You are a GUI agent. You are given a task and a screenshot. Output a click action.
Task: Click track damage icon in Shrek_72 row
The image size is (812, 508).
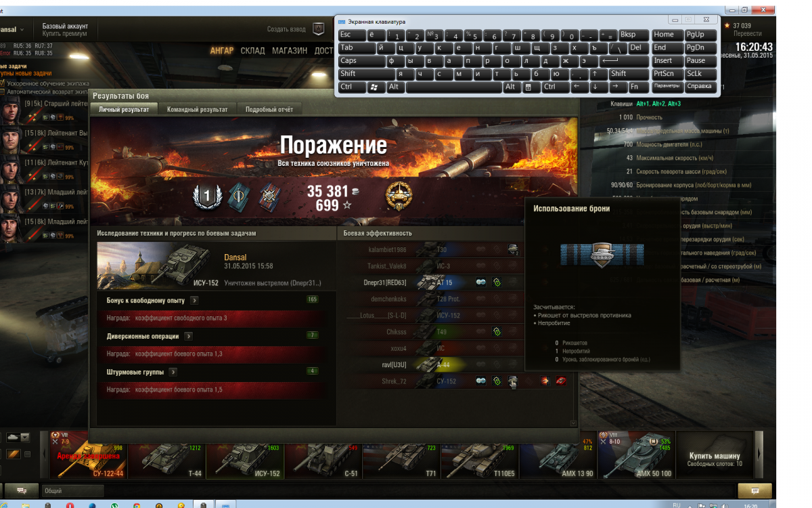(x=496, y=381)
